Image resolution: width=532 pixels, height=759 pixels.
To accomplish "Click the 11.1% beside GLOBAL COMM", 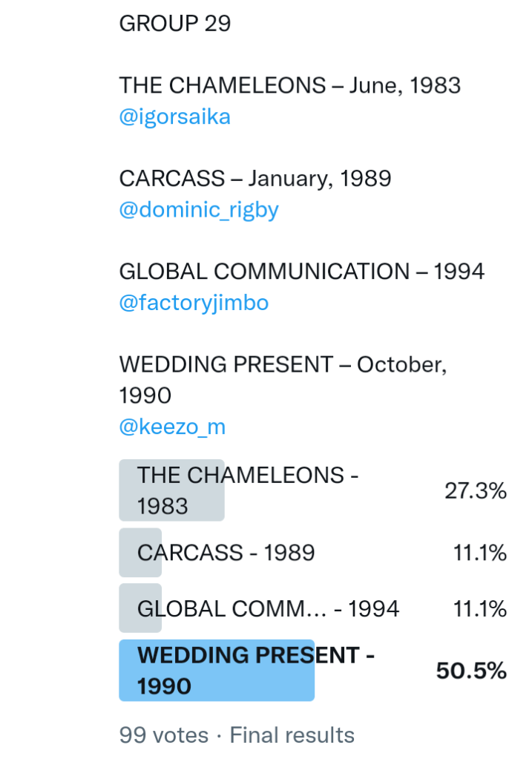I will [479, 609].
